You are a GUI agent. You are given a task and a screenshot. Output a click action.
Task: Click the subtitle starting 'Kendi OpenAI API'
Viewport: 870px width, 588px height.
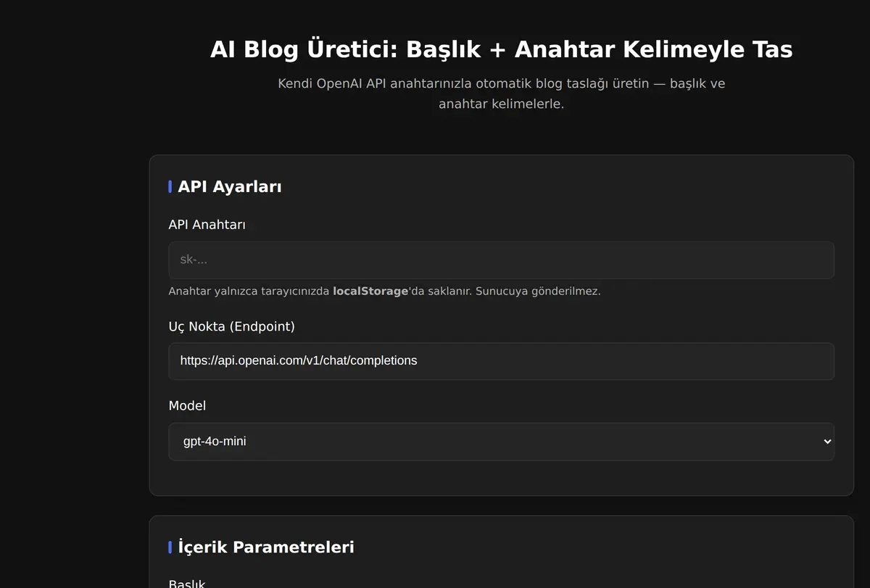[x=501, y=94]
